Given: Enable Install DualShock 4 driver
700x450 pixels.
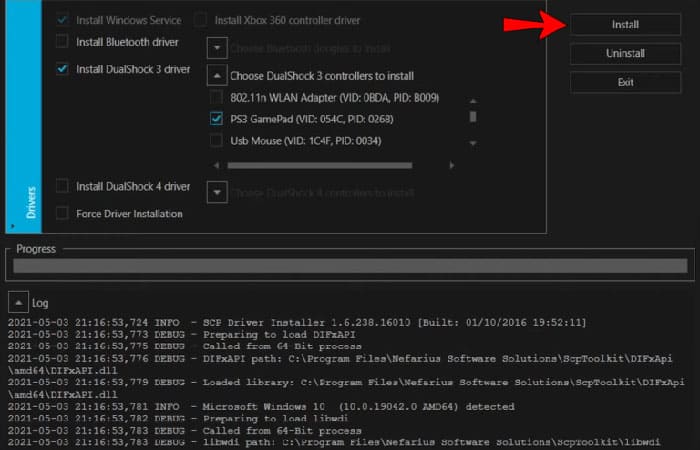Looking at the screenshot, I should pyautogui.click(x=62, y=186).
